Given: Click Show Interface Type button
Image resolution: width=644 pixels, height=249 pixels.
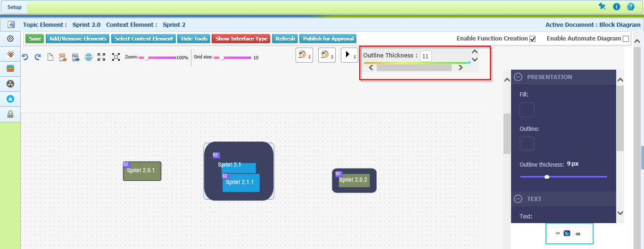Looking at the screenshot, I should click(x=241, y=39).
